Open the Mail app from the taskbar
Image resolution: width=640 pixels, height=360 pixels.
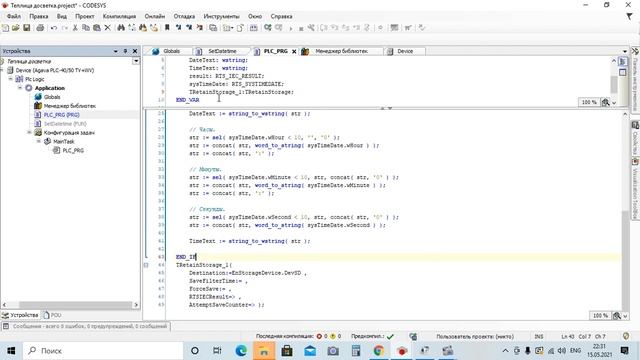pyautogui.click(x=310, y=351)
